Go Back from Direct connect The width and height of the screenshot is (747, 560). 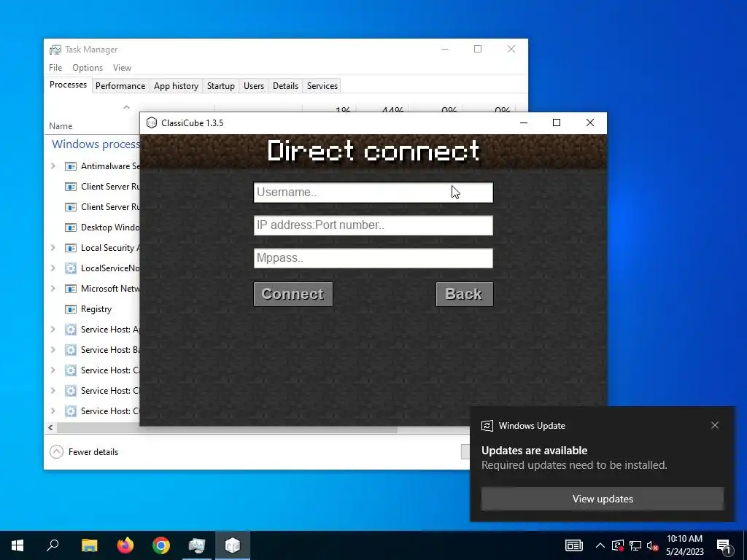pos(464,295)
